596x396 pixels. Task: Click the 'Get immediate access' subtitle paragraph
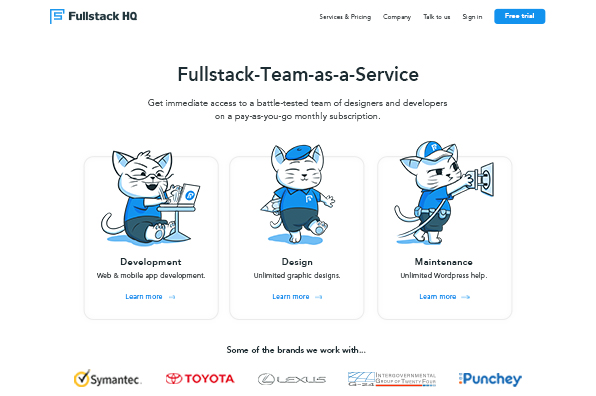click(298, 109)
